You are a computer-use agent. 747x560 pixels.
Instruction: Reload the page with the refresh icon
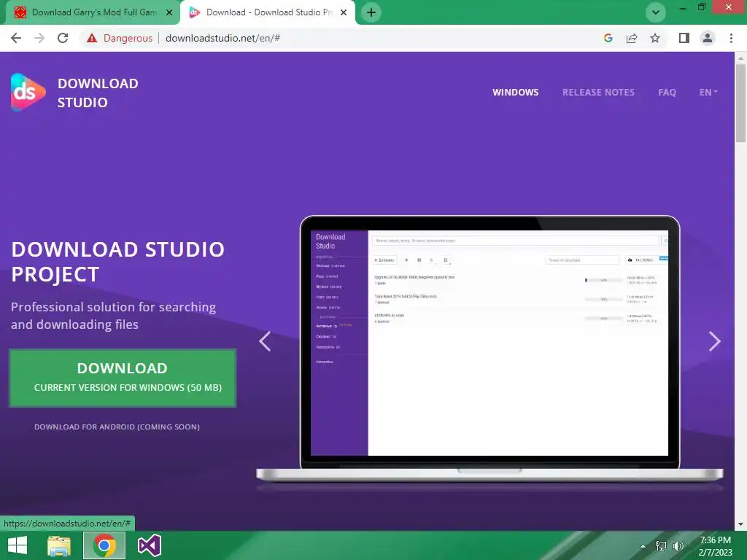point(63,38)
